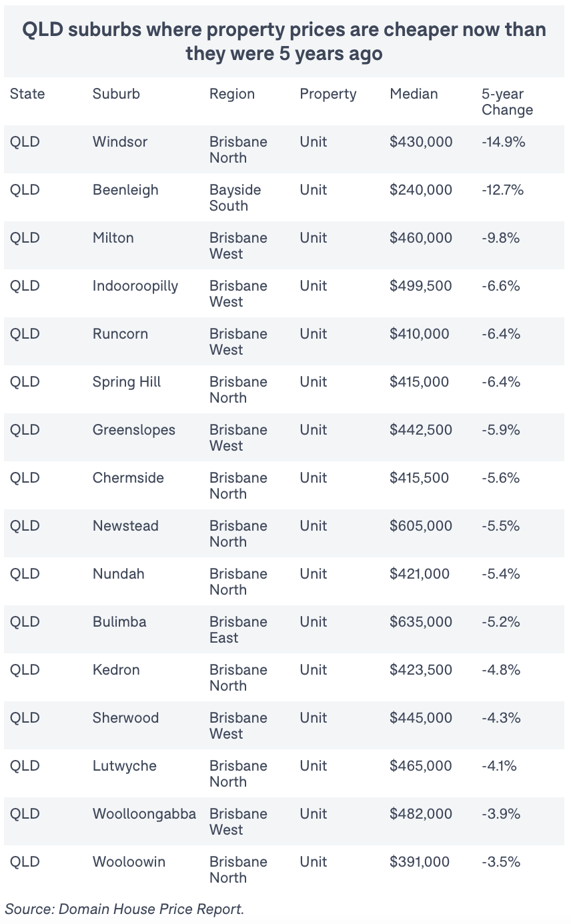Click the Property column header

coord(328,94)
